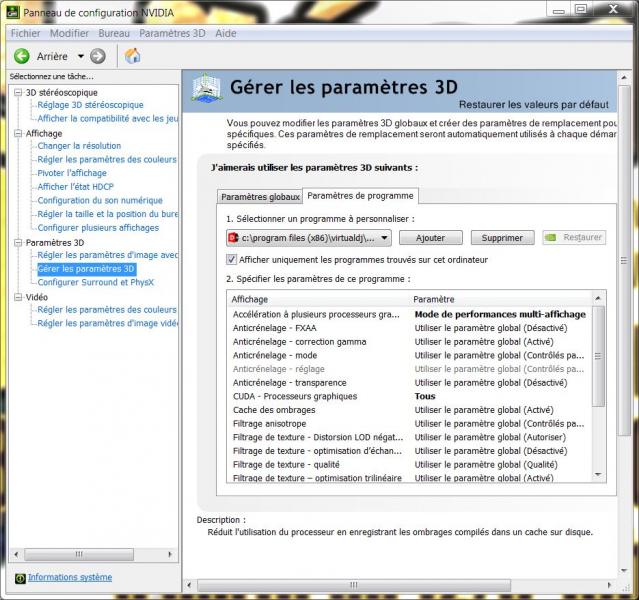Open 'Configurer Surround et PhysX'
The image size is (639, 600).
[95, 282]
